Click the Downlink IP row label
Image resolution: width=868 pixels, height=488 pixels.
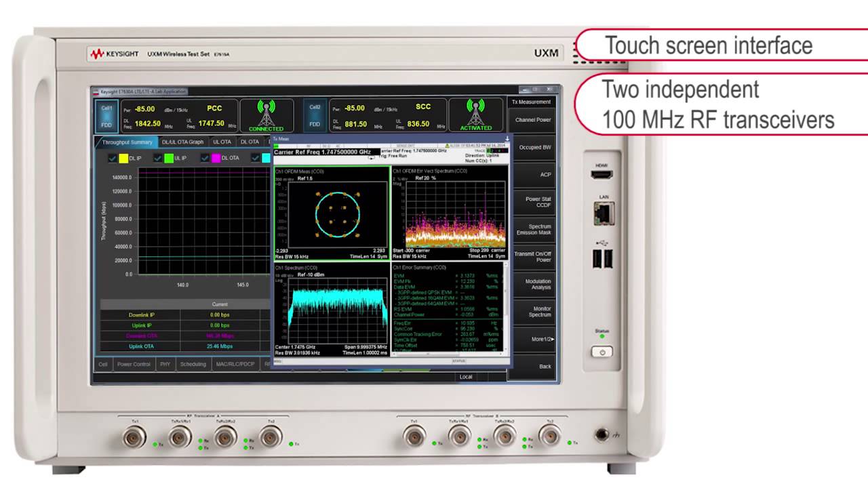(x=142, y=315)
